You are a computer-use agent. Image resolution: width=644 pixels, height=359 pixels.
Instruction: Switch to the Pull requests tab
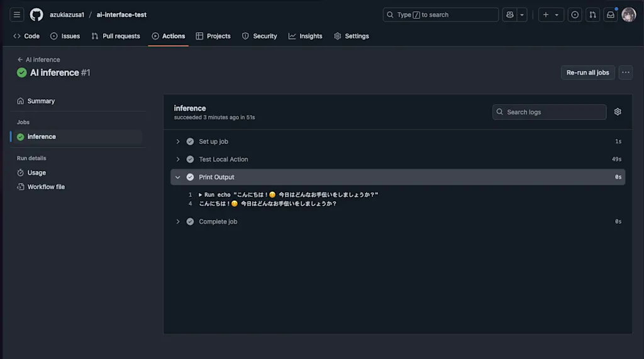pyautogui.click(x=116, y=36)
